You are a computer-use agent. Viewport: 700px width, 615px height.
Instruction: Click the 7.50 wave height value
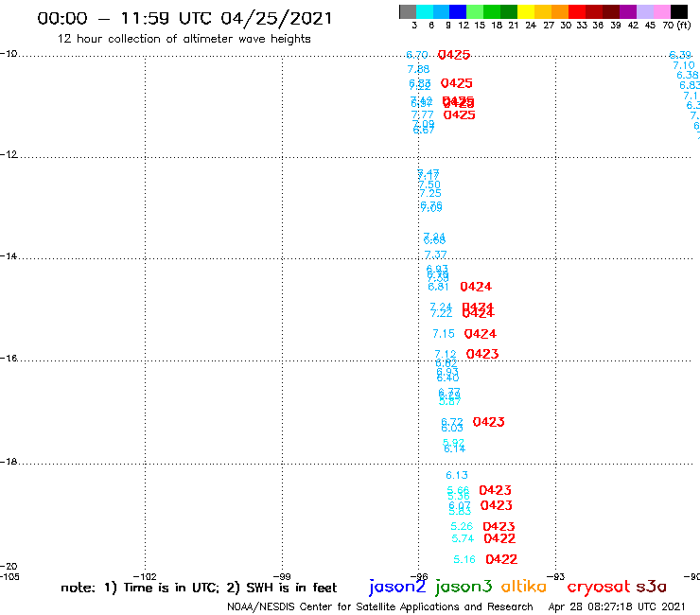click(x=429, y=184)
